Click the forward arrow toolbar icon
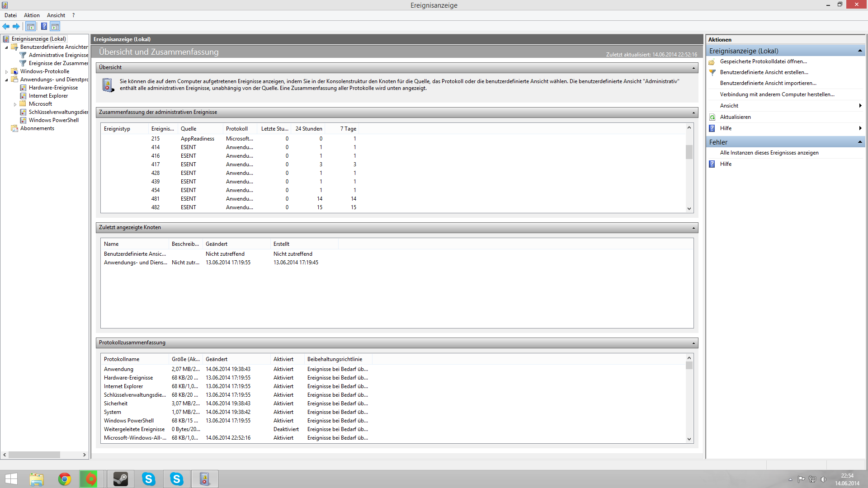Viewport: 868px width, 488px height. 16,26
